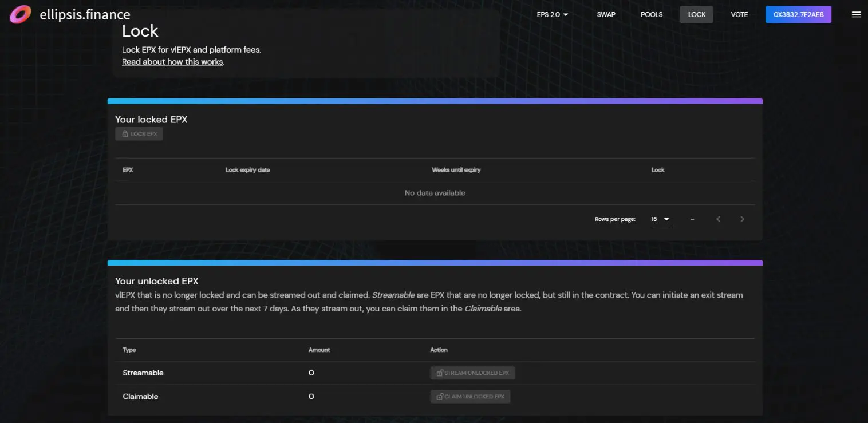
Task: Open the hamburger menu icon
Action: (857, 14)
